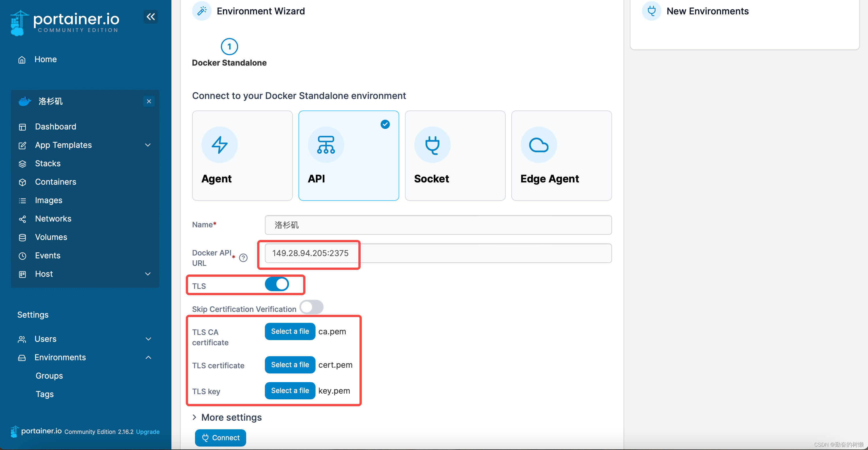868x450 pixels.
Task: Click the Name input field containing 洛杉矶
Action: (x=438, y=225)
